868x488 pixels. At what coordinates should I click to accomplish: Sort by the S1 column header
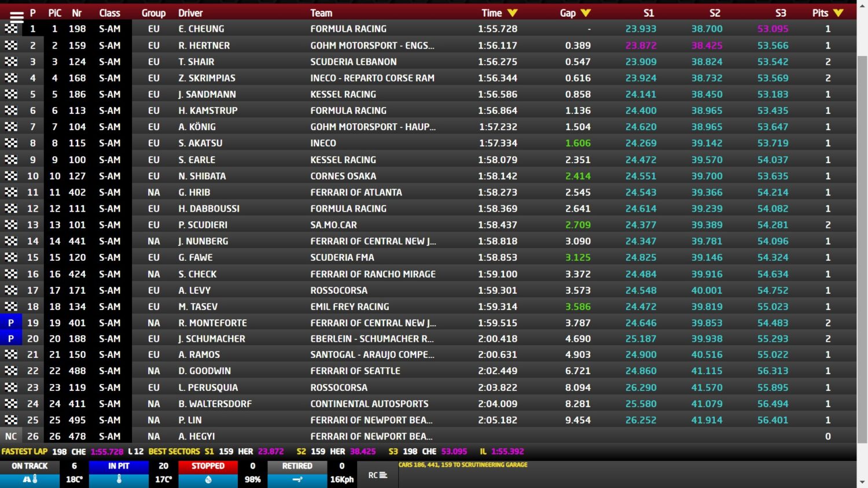649,13
